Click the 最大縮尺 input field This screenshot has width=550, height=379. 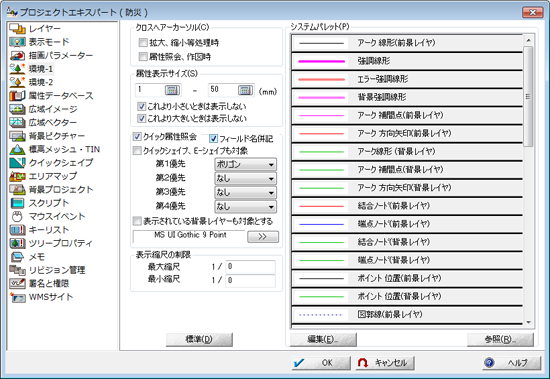pyautogui.click(x=250, y=267)
